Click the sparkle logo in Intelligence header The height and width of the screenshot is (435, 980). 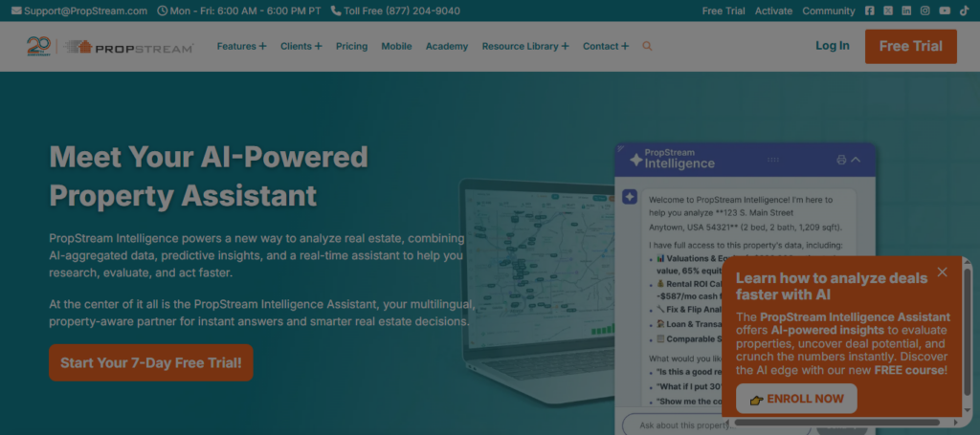pos(635,160)
